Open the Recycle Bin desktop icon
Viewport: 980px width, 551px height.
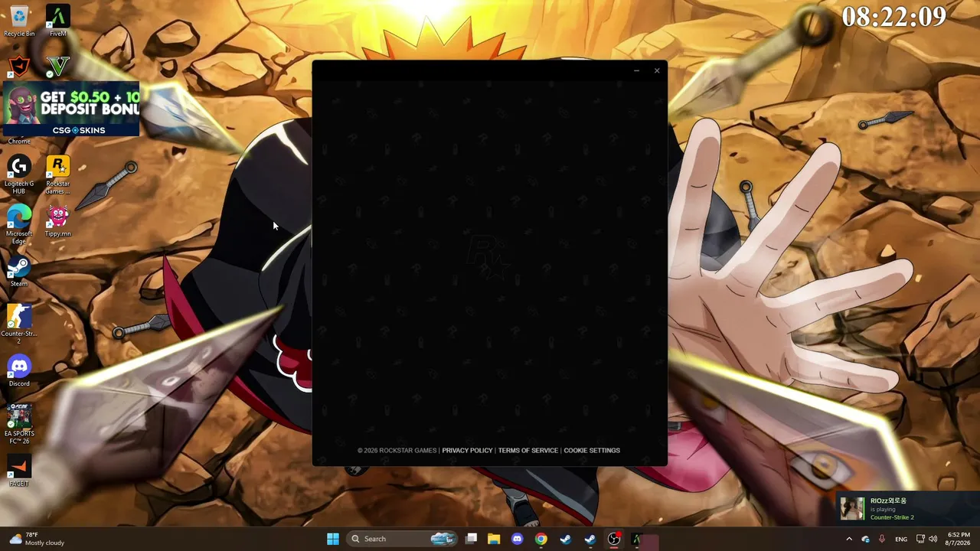tap(19, 21)
